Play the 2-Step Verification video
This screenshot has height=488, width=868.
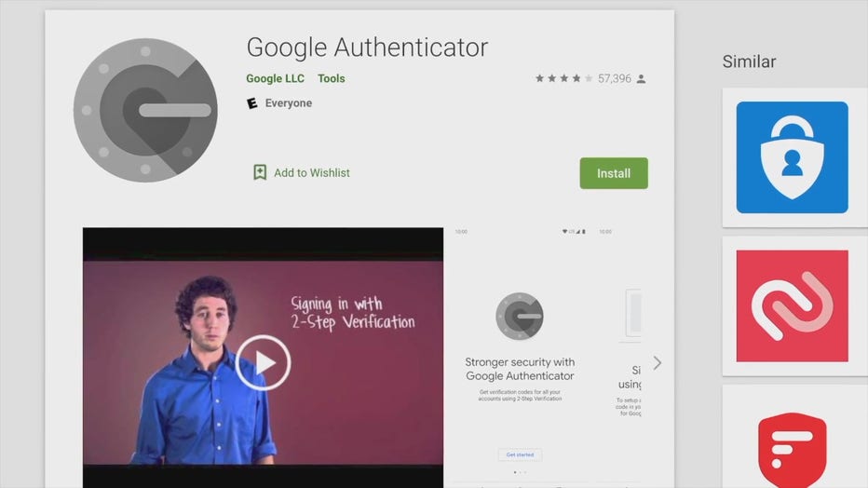[x=263, y=363]
